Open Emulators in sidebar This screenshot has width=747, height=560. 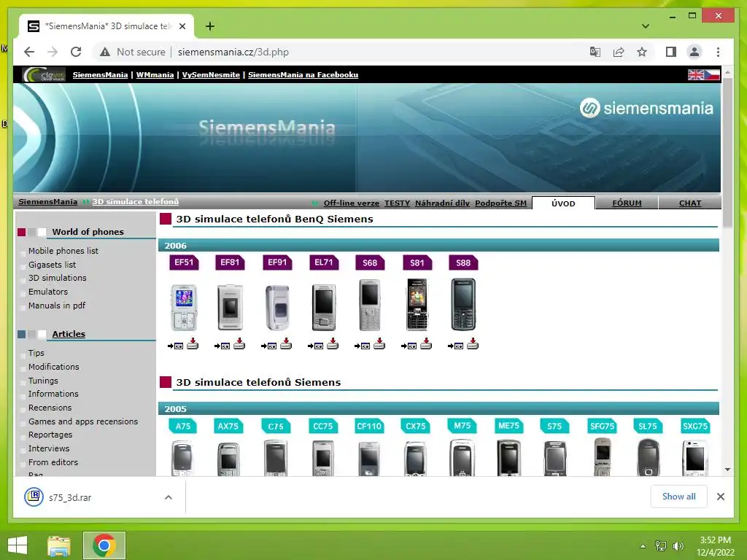48,292
